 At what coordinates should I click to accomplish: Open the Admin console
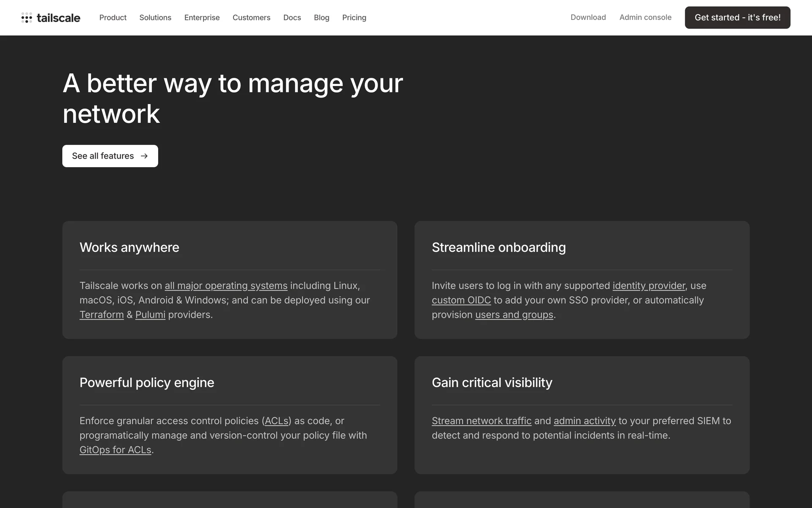click(x=645, y=17)
